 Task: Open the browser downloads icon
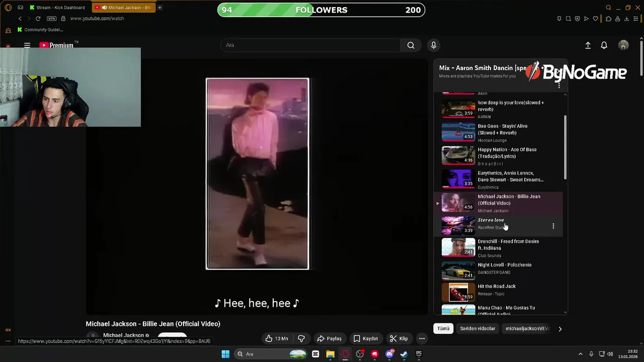tap(627, 19)
